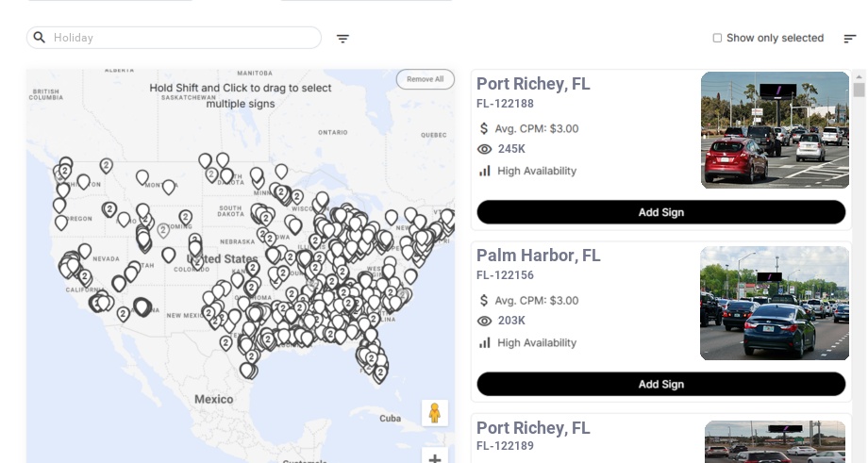
Task: Open the filter icon beside search box
Action: [342, 39]
